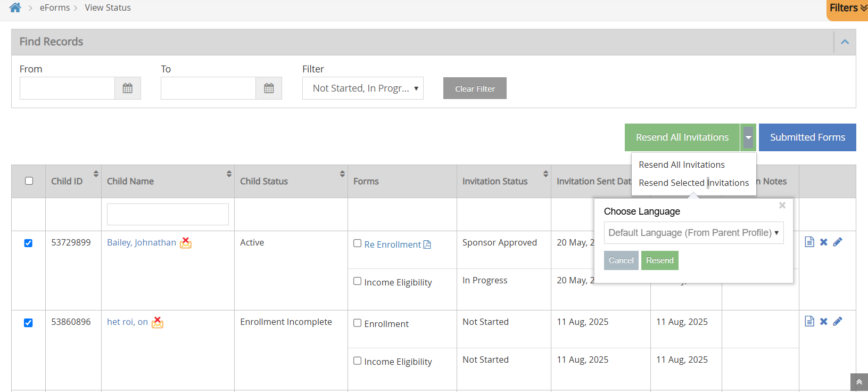The width and height of the screenshot is (868, 392).
Task: Open the Default Language dropdown
Action: [x=693, y=233]
